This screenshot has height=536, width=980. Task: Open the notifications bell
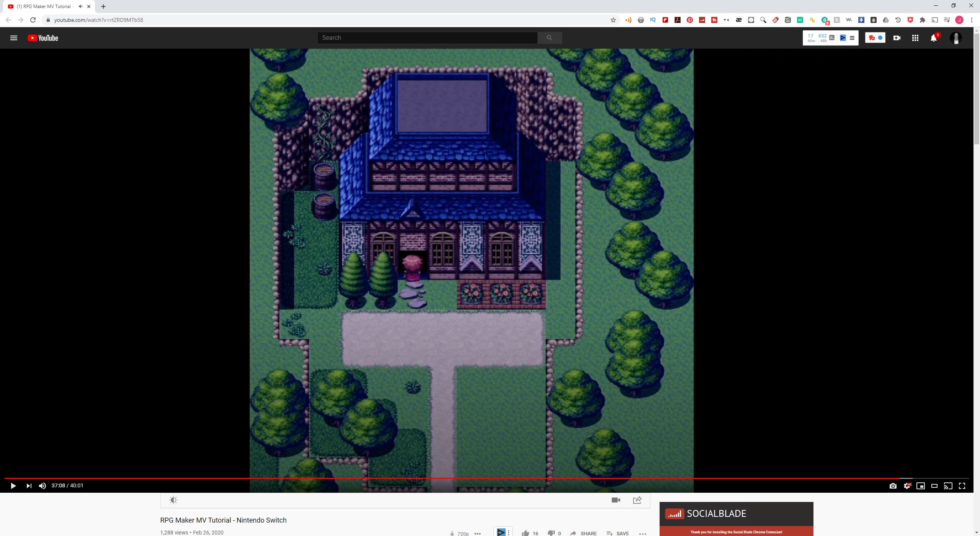click(934, 38)
